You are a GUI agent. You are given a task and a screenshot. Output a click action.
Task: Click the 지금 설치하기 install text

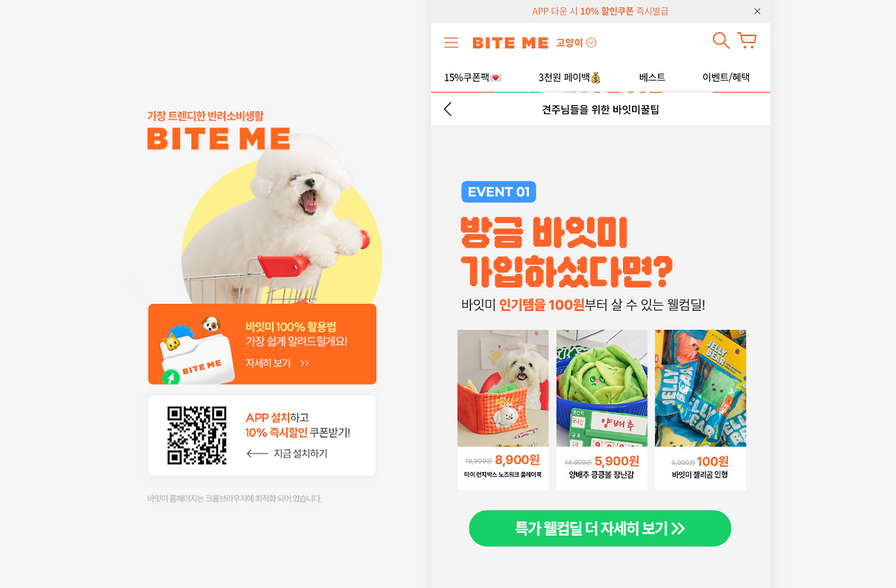[300, 454]
